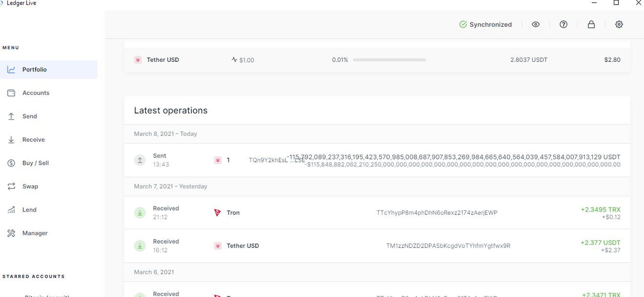Click the $1.00 price with trend icon
644x297 pixels.
click(243, 60)
